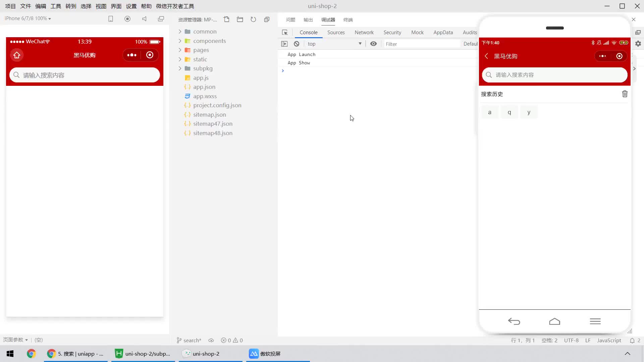Clear the console with the ban icon
Image resolution: width=644 pixels, height=362 pixels.
[297, 44]
